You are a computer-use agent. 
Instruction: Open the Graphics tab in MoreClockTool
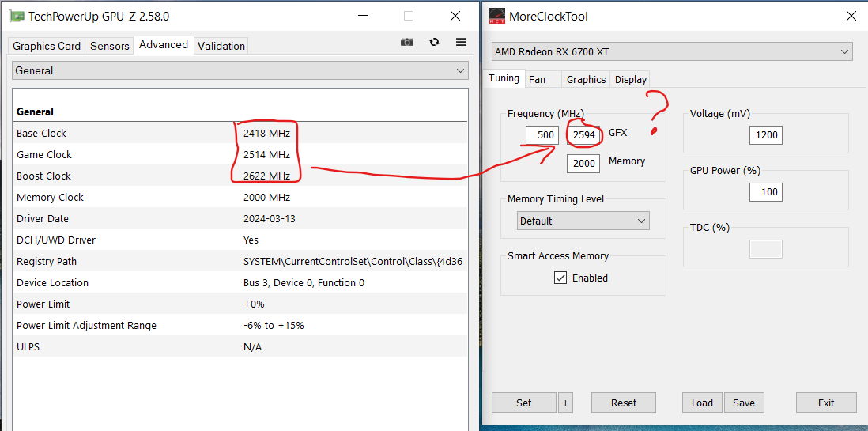click(x=587, y=79)
